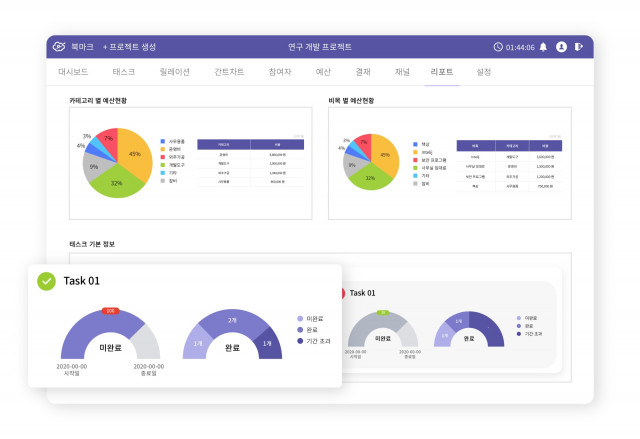Open the 참여자 tab
640x439 pixels.
280,73
